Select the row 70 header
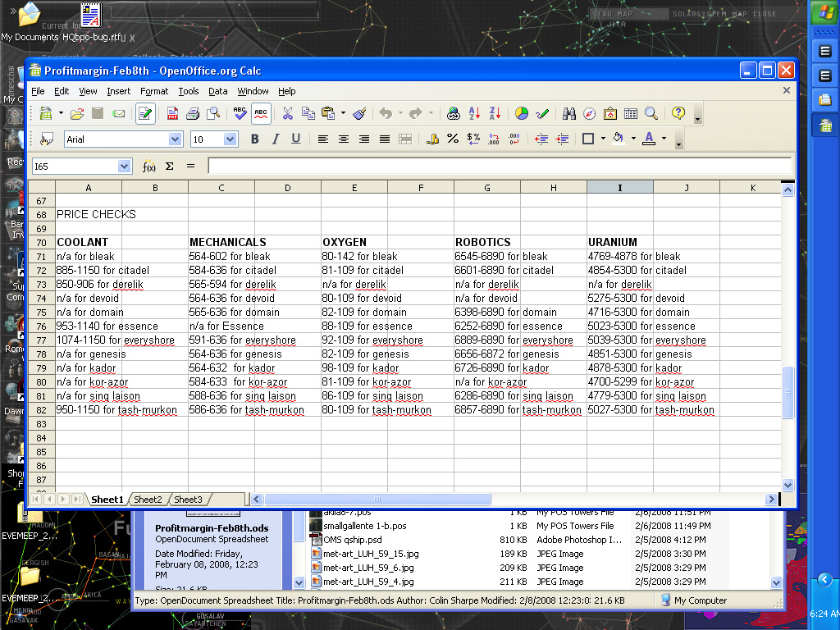 (41, 242)
